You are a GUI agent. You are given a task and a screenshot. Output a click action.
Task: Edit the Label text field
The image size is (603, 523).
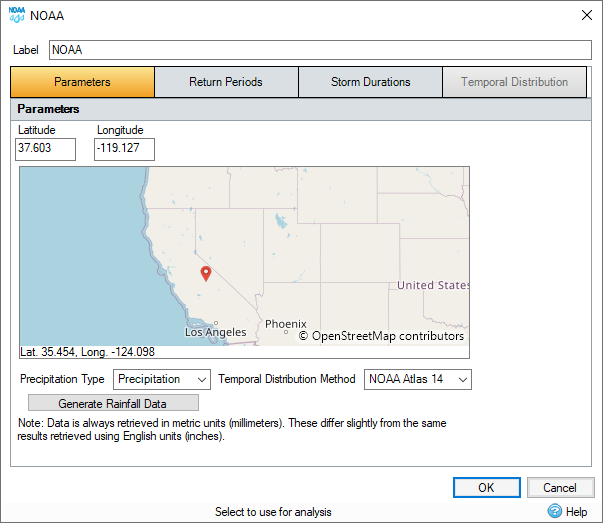(320, 50)
